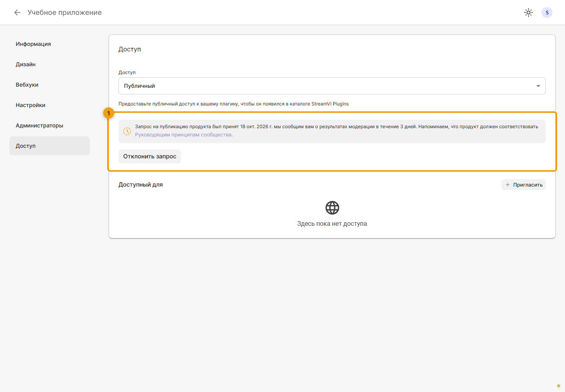Click the Отклонить запрос button
This screenshot has width=565, height=392.
(149, 156)
